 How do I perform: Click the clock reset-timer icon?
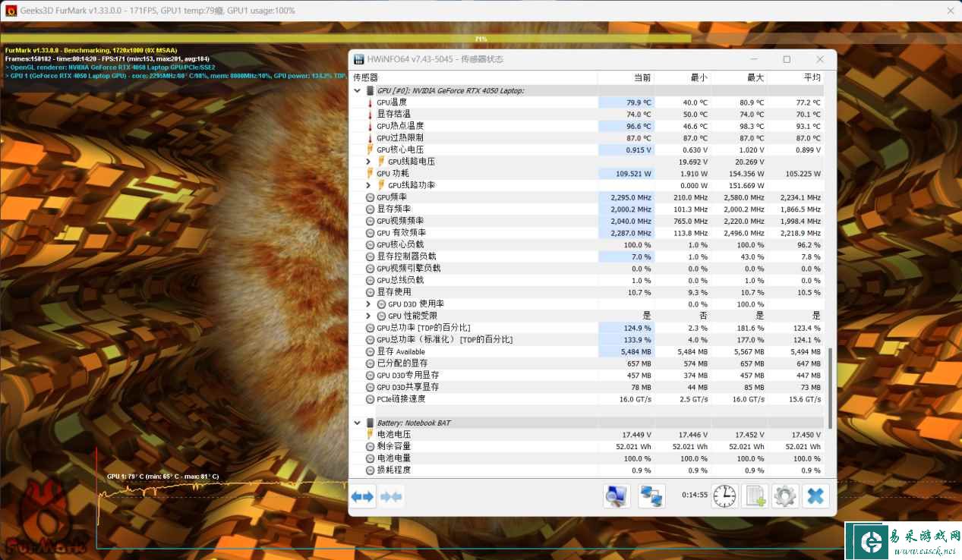click(724, 496)
